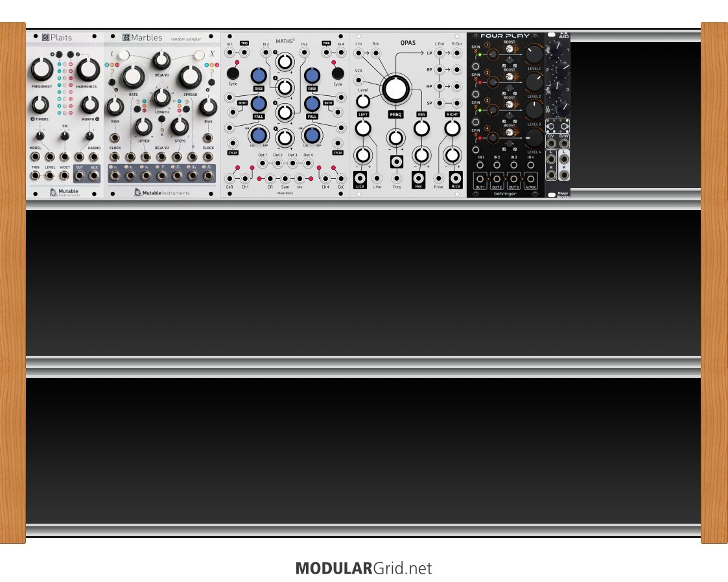This screenshot has height=582, width=728.
Task: Click the Marbles t generator button
Action: click(124, 55)
